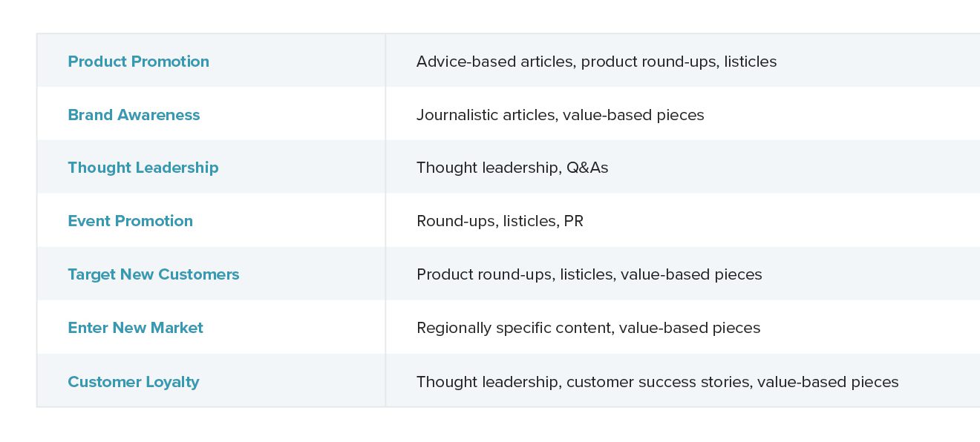Select 'Journalistic articles, value-based pieces' cell

point(561,115)
